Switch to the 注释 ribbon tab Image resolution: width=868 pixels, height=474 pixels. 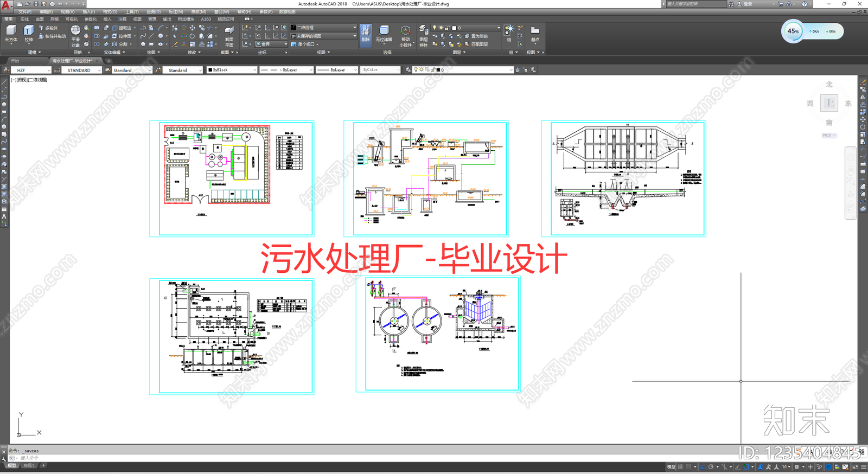[x=123, y=19]
